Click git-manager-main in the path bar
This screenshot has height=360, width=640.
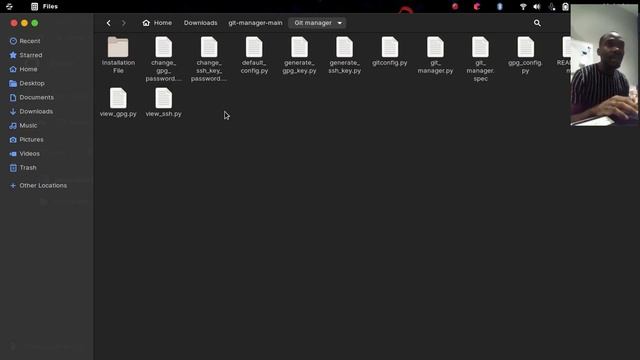(x=256, y=23)
